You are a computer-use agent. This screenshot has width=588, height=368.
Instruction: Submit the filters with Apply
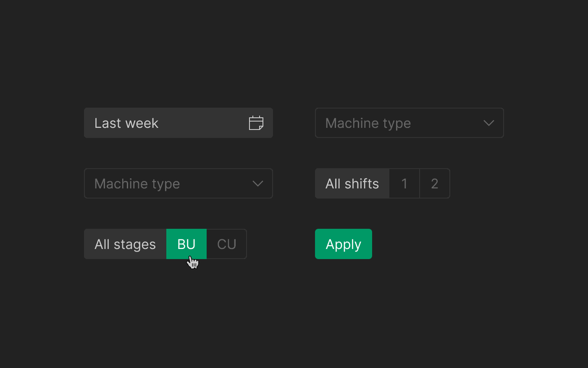343,244
